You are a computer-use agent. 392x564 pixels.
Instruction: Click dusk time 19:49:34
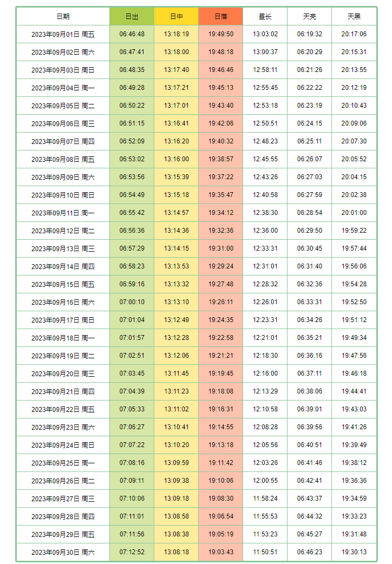354,338
